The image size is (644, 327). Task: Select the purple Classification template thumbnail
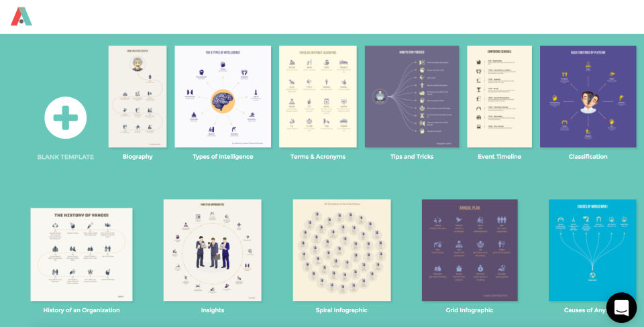click(588, 96)
